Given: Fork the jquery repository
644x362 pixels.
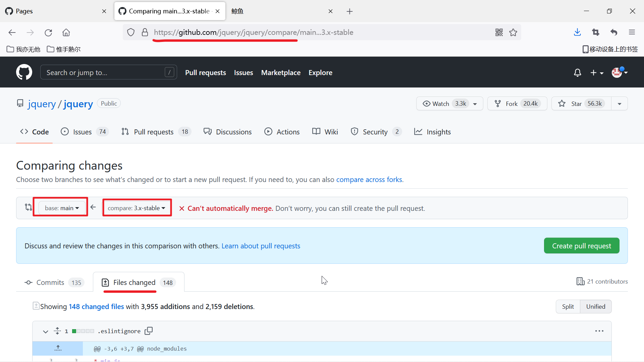Looking at the screenshot, I should [x=517, y=104].
